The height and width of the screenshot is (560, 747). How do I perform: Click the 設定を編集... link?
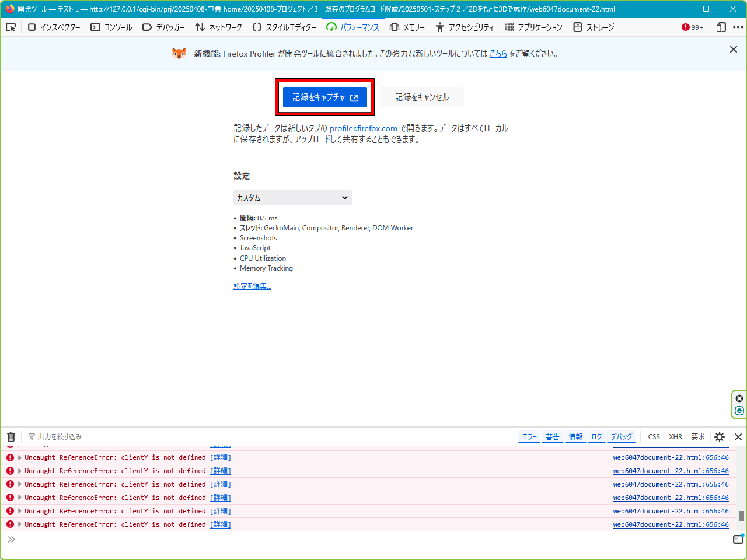[x=253, y=286]
